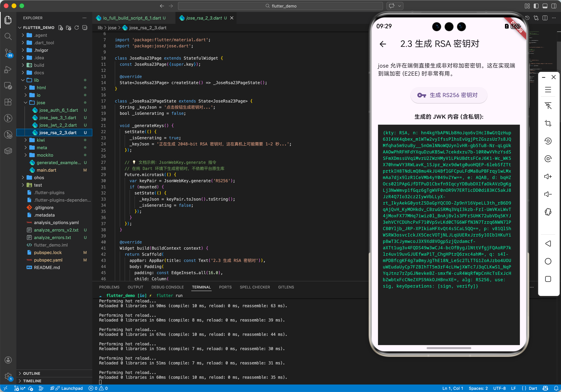
Task: Expand the kiwi folder
Action: point(41,140)
